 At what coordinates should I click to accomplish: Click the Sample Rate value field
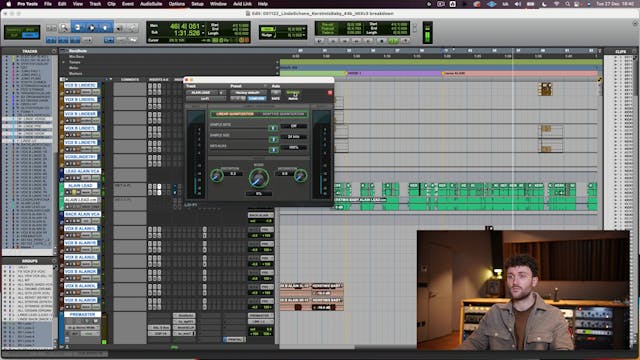[293, 126]
